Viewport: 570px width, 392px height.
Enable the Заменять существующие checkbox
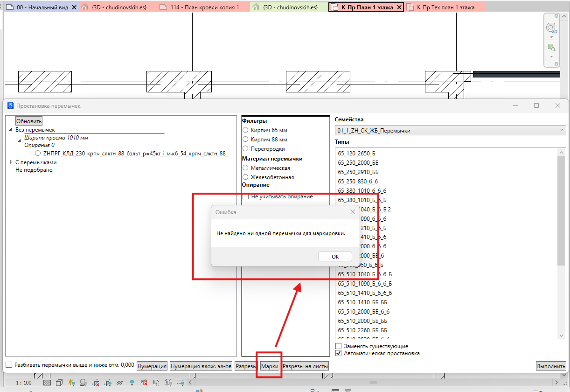click(x=338, y=346)
